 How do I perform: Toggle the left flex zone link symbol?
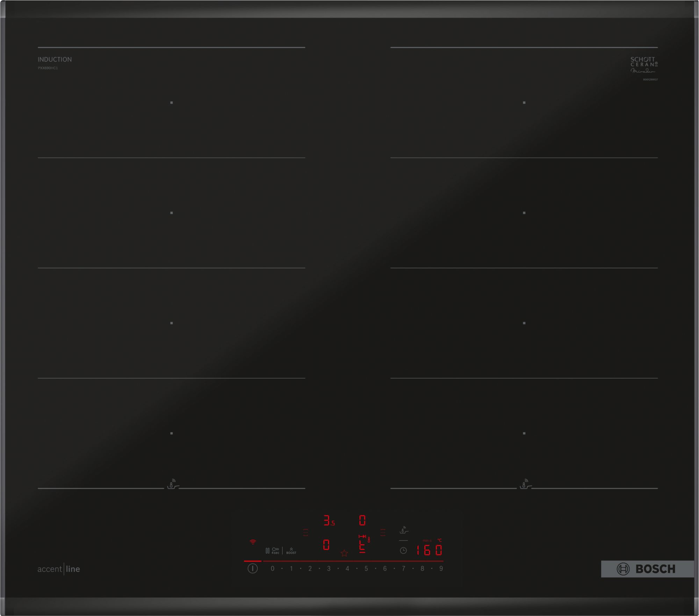pyautogui.click(x=306, y=532)
